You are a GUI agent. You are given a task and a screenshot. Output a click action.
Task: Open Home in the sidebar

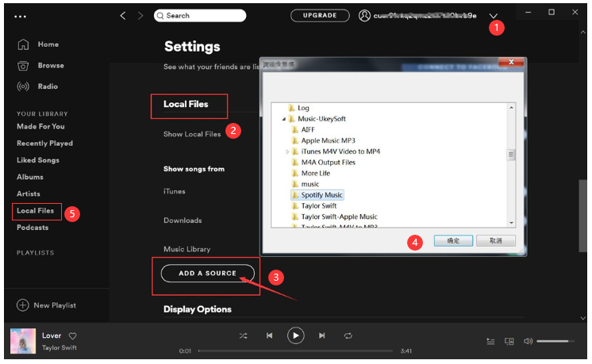(48, 44)
